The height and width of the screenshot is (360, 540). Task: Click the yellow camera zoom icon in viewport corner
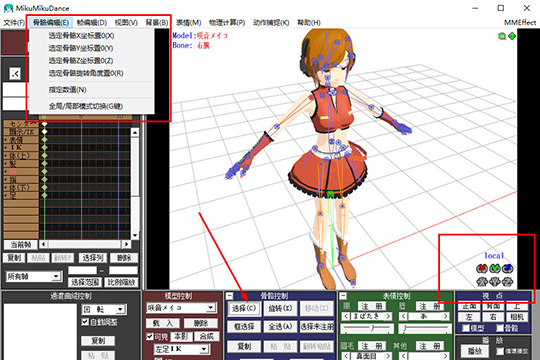point(502,36)
